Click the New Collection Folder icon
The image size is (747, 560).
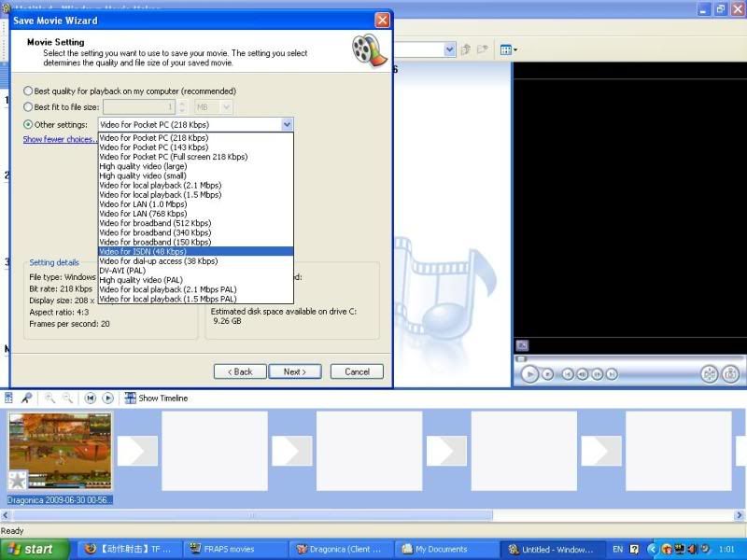[x=483, y=49]
